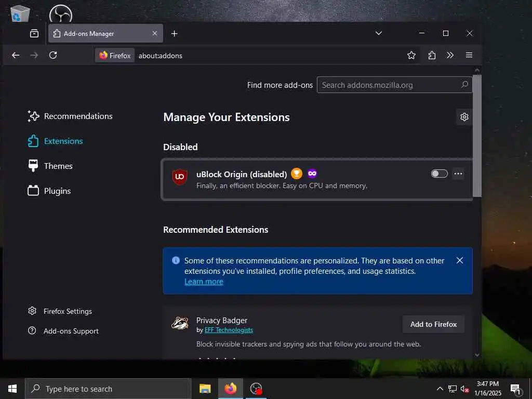The height and width of the screenshot is (399, 532).
Task: Open Firefox Settings from the sidebar
Action: click(x=60, y=311)
